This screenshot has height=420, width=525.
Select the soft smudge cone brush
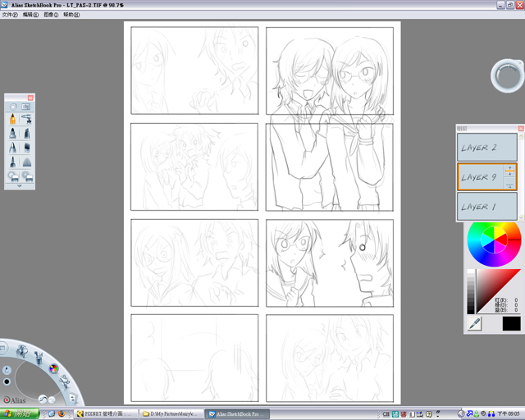27,162
